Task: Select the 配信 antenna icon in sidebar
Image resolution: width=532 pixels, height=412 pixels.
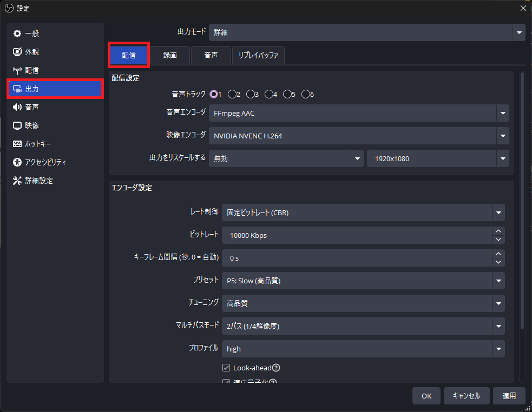Action: (17, 70)
